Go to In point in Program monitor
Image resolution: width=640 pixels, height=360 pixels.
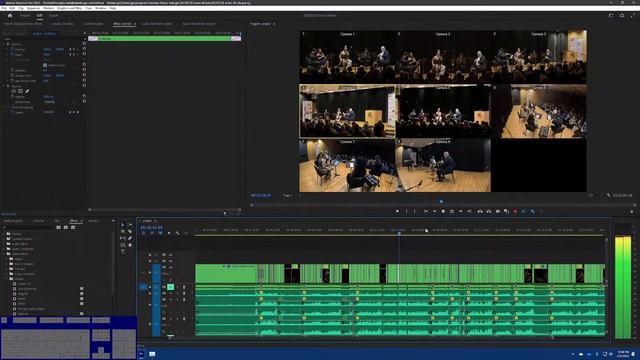coord(426,211)
